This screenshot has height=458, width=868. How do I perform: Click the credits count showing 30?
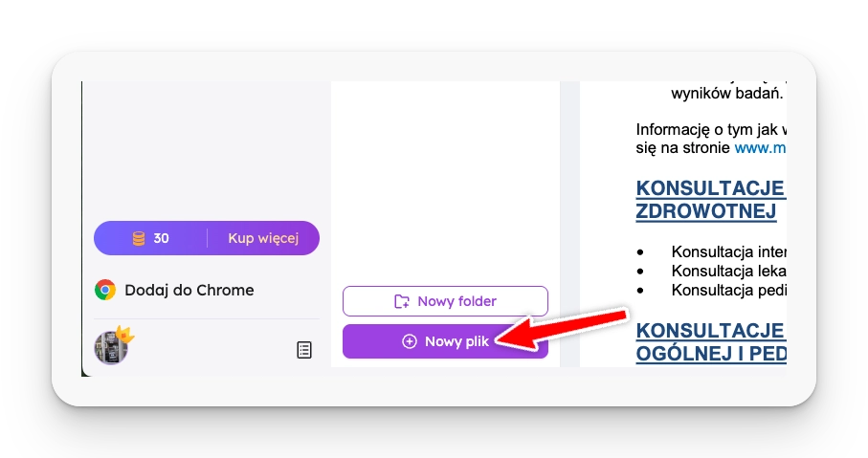(161, 238)
